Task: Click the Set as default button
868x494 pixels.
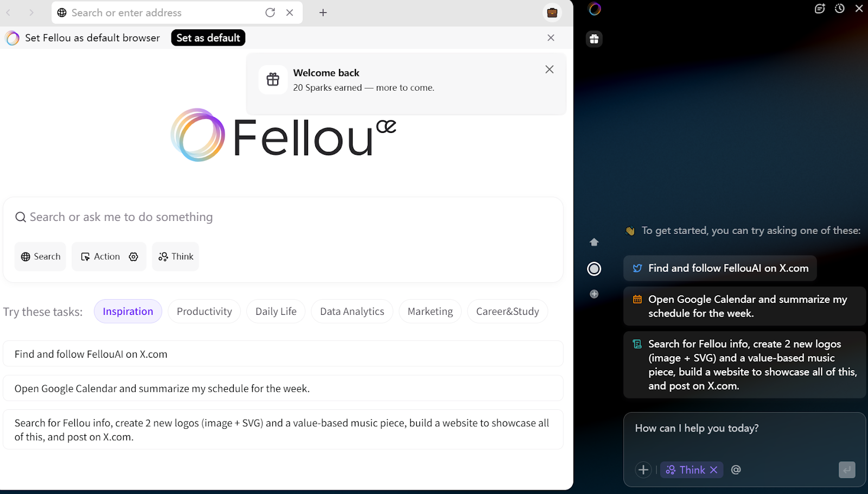Action: (208, 37)
